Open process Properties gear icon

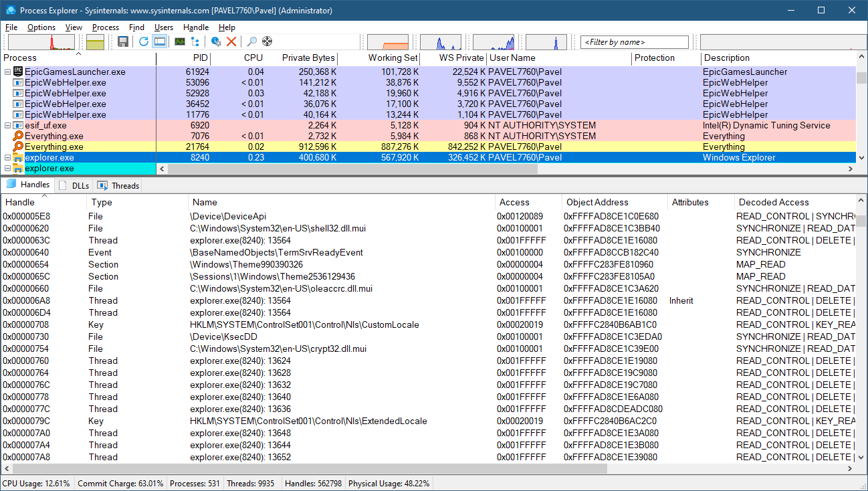point(216,41)
